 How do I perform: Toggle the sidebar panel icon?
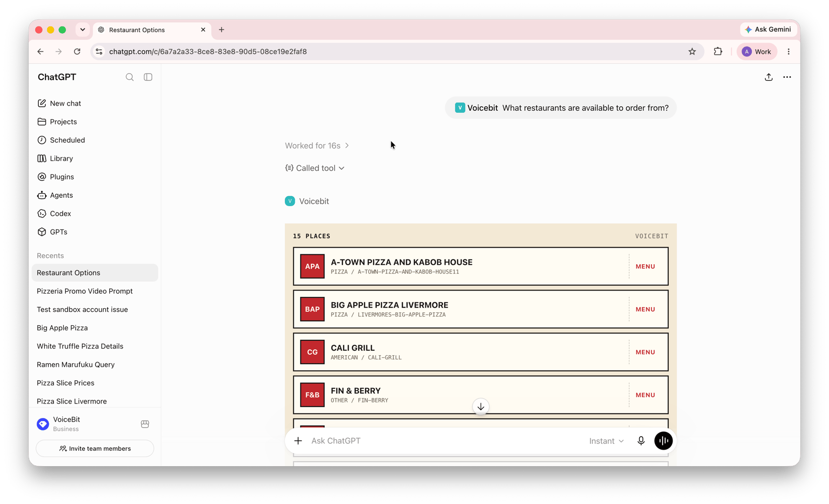coord(148,77)
